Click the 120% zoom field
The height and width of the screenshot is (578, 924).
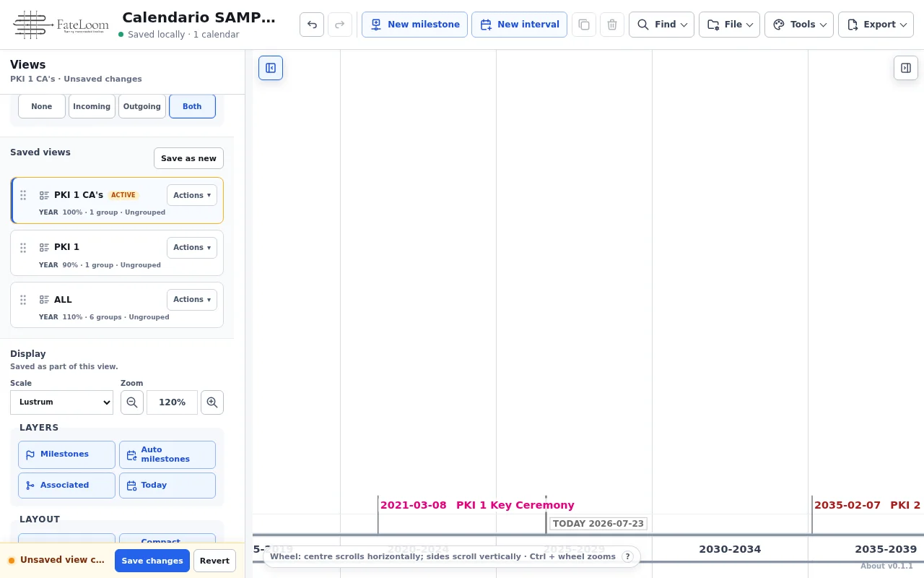pyautogui.click(x=172, y=402)
